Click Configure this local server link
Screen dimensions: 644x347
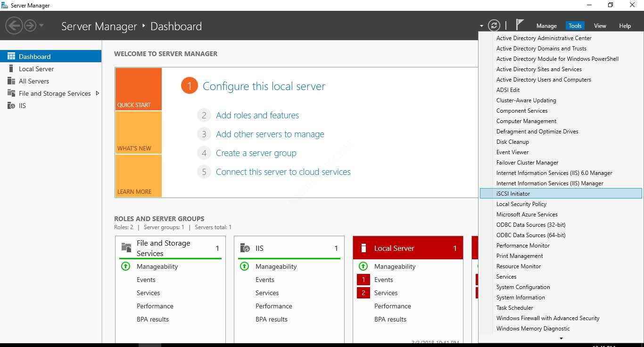[x=264, y=86]
